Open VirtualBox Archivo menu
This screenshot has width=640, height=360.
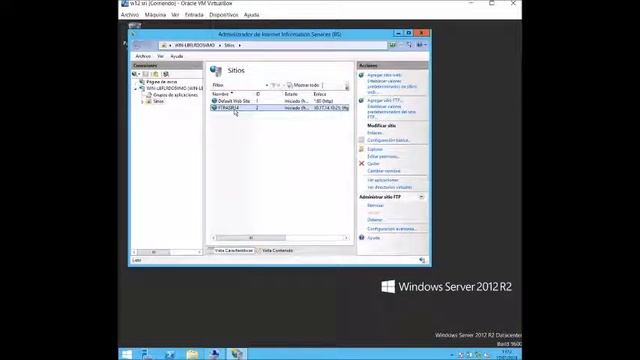click(130, 15)
